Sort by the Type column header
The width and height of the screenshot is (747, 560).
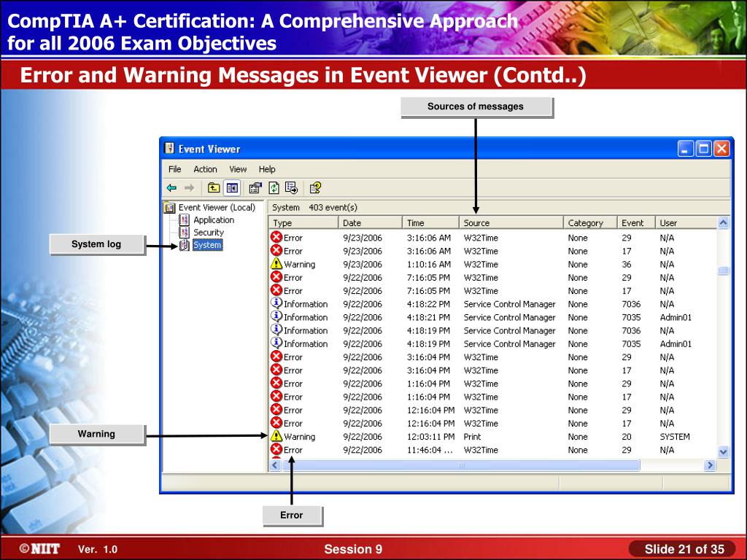click(x=304, y=223)
